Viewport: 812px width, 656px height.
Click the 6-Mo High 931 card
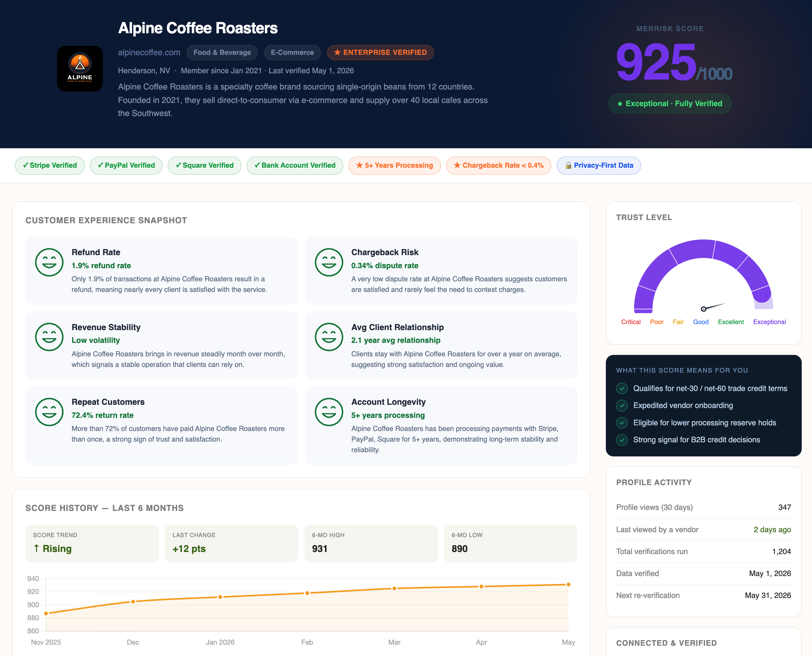coord(371,543)
